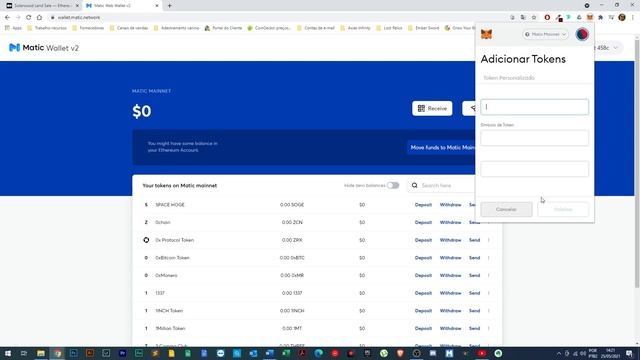Open more options for 1337 token row
The width and height of the screenshot is (640, 360).
point(489,293)
